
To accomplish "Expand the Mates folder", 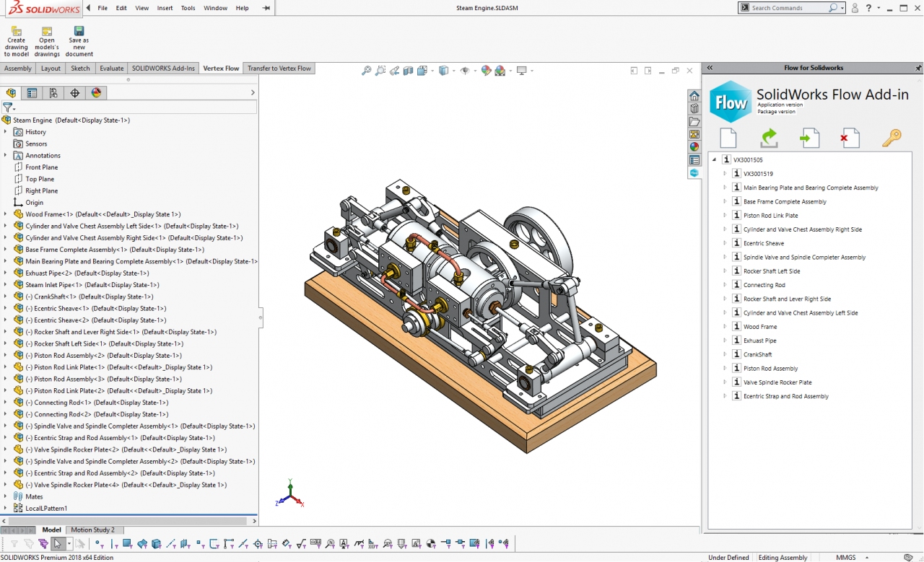I will [x=6, y=496].
